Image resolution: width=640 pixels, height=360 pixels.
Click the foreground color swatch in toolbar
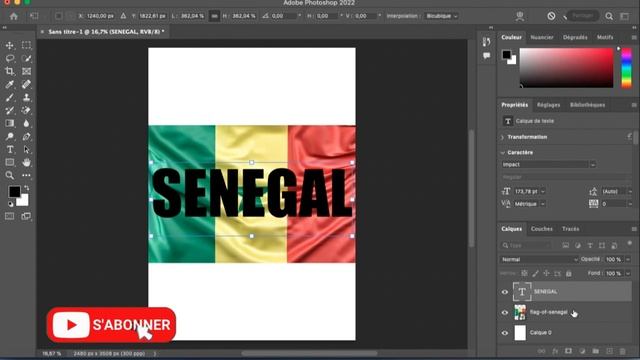pyautogui.click(x=14, y=191)
